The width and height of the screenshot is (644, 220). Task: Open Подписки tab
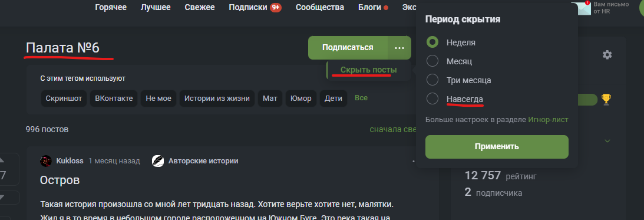248,8
